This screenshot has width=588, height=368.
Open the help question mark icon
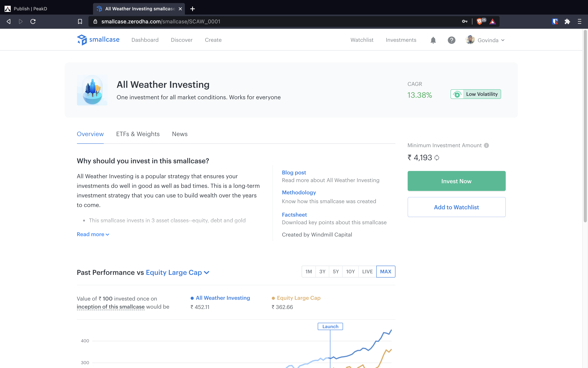pos(452,40)
